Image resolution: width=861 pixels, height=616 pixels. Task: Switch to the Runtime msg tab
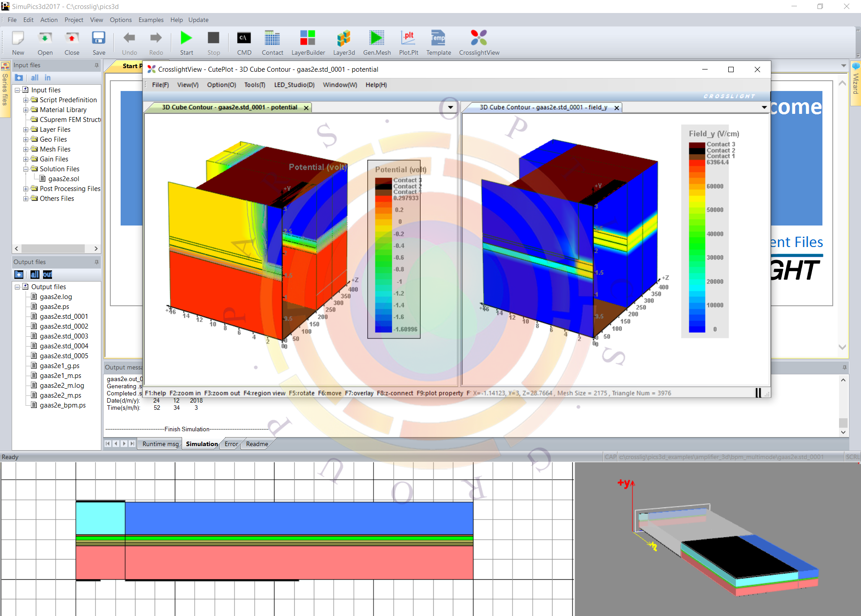pyautogui.click(x=160, y=444)
